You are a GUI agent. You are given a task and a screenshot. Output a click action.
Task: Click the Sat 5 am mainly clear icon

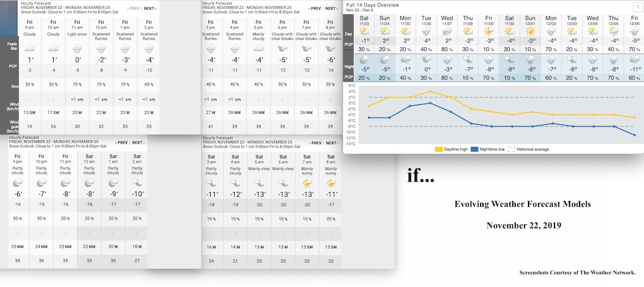[x=259, y=183]
